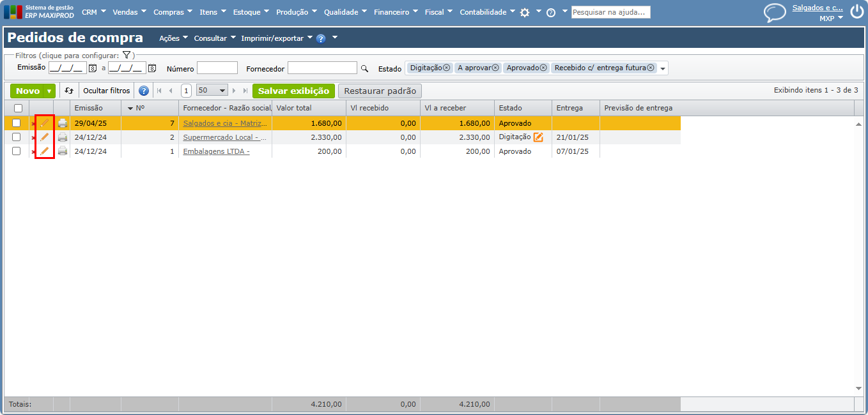Open supplier link Embalagens LTDA
868x415 pixels.
(216, 151)
